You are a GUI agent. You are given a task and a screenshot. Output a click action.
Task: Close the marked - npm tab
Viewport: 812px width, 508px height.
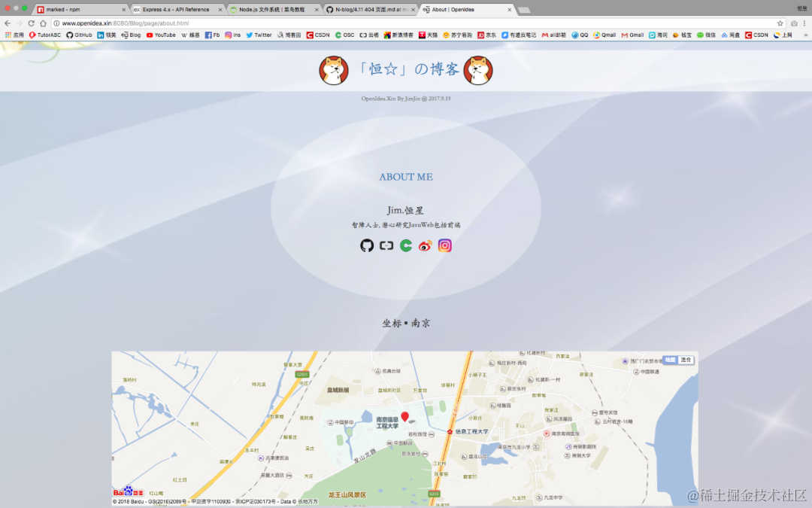(x=123, y=9)
